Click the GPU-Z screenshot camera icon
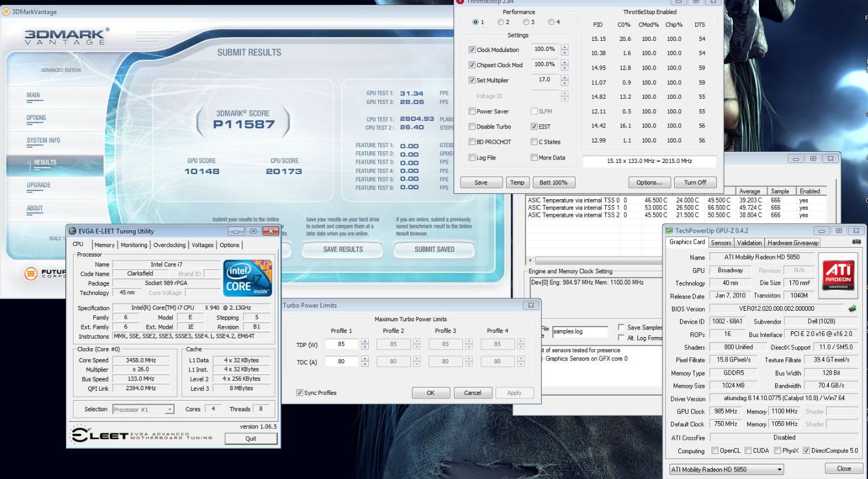 pyautogui.click(x=856, y=242)
